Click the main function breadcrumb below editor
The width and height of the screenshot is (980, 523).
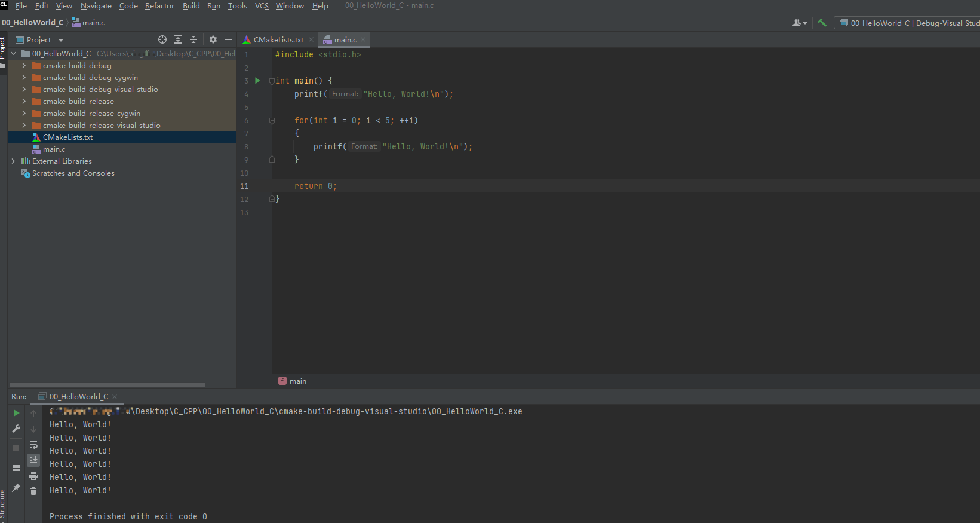292,381
